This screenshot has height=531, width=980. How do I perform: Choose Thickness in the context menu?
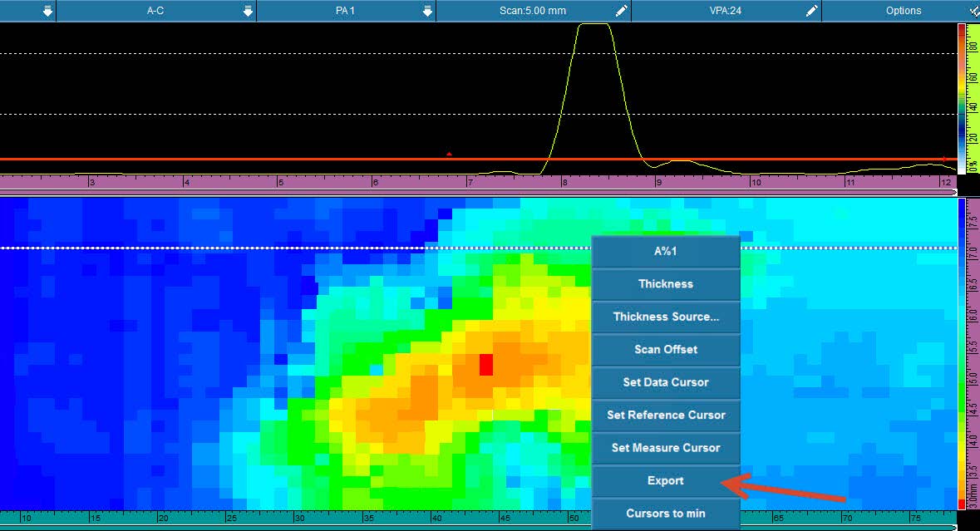click(665, 283)
